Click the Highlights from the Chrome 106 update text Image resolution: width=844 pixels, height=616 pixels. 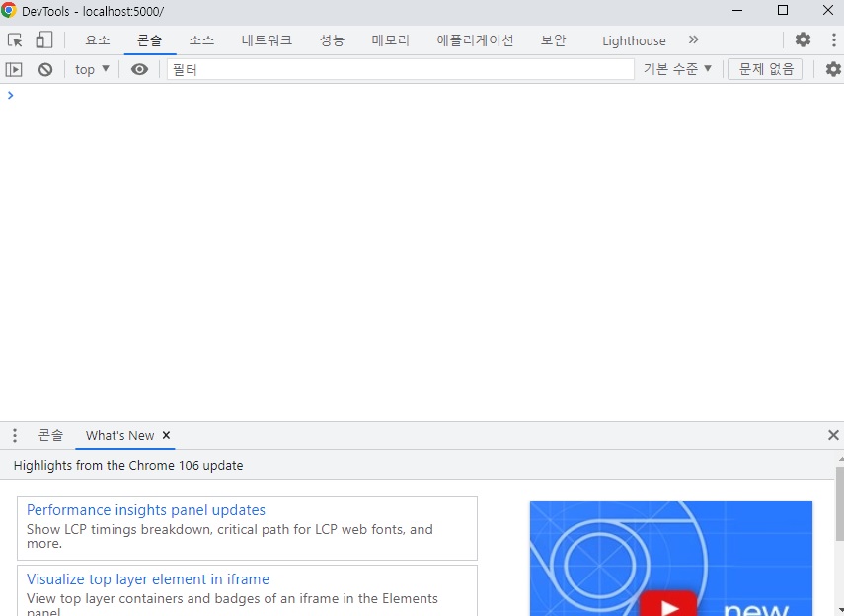click(128, 465)
